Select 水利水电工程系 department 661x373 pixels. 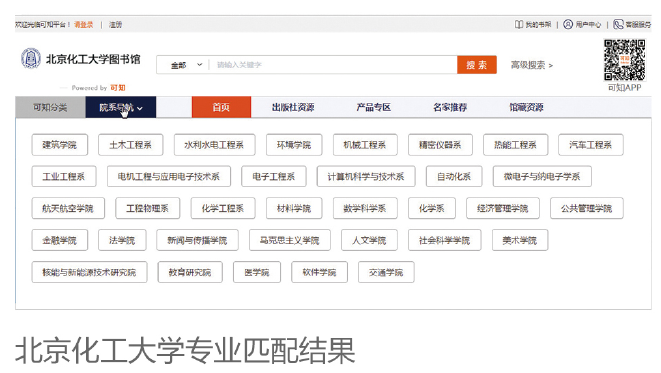215,145
